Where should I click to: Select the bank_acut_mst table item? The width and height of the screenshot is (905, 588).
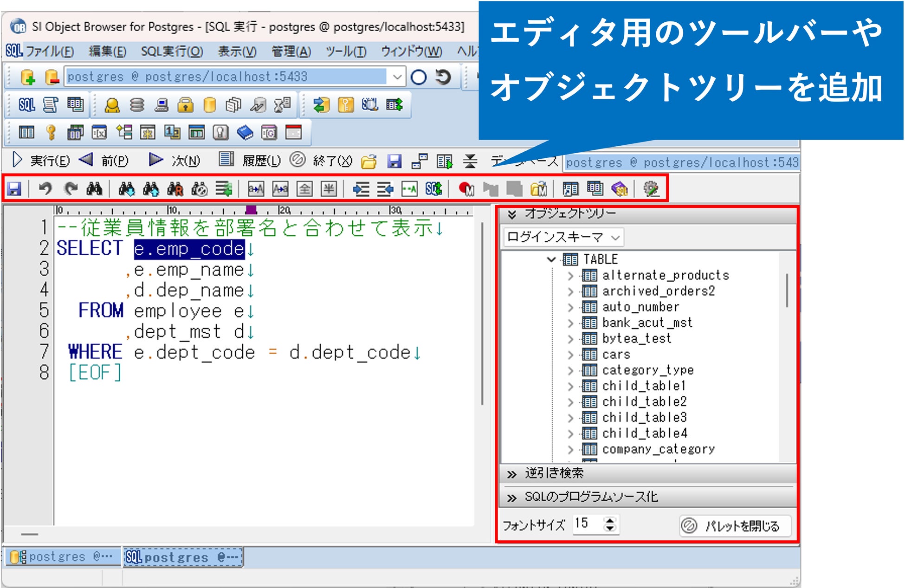[647, 323]
